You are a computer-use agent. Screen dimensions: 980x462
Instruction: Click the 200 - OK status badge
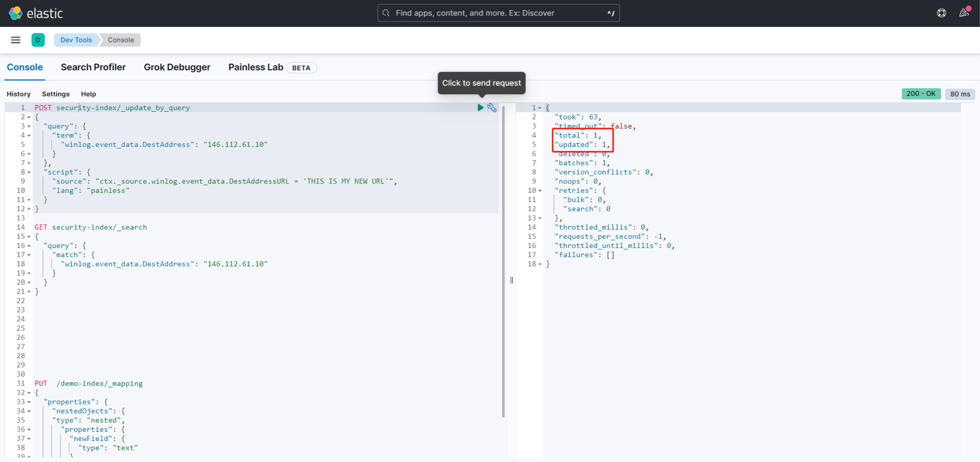click(921, 94)
